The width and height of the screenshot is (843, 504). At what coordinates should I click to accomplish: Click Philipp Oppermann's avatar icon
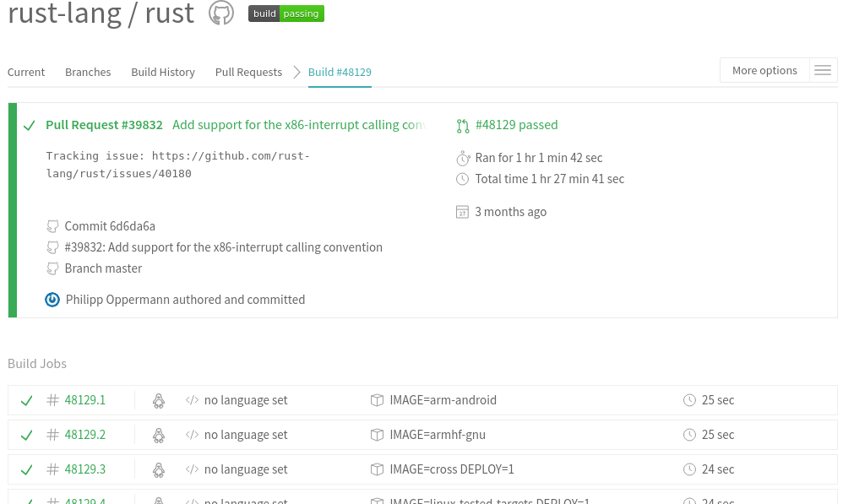pyautogui.click(x=52, y=300)
